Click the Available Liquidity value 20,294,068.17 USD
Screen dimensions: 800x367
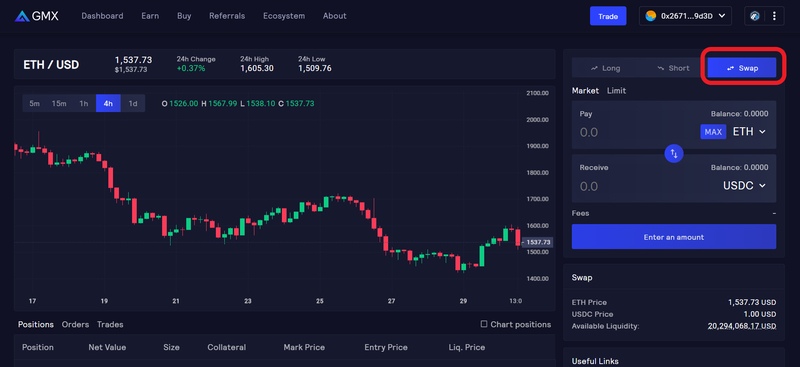coord(742,326)
